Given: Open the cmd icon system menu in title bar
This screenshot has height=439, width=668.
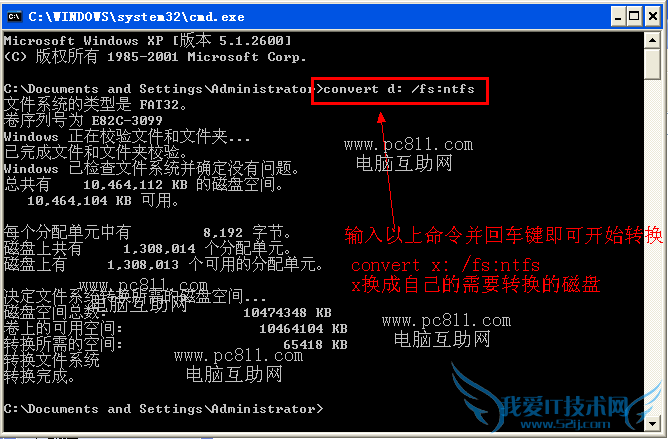Looking at the screenshot, I should coord(14,17).
